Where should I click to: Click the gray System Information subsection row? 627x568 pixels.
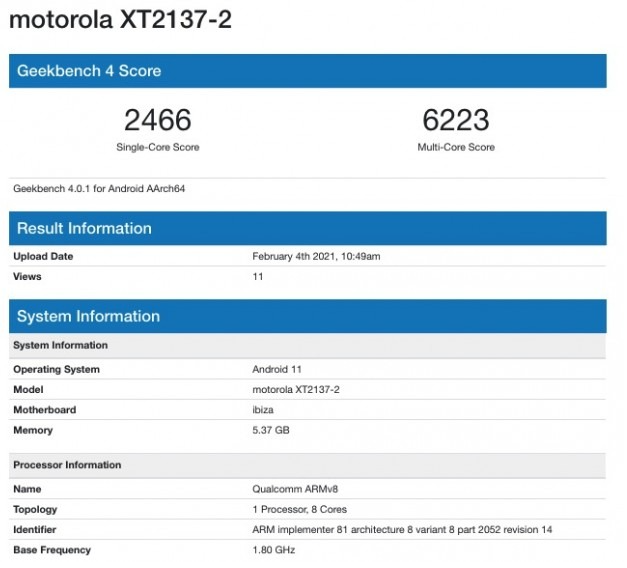(60, 345)
